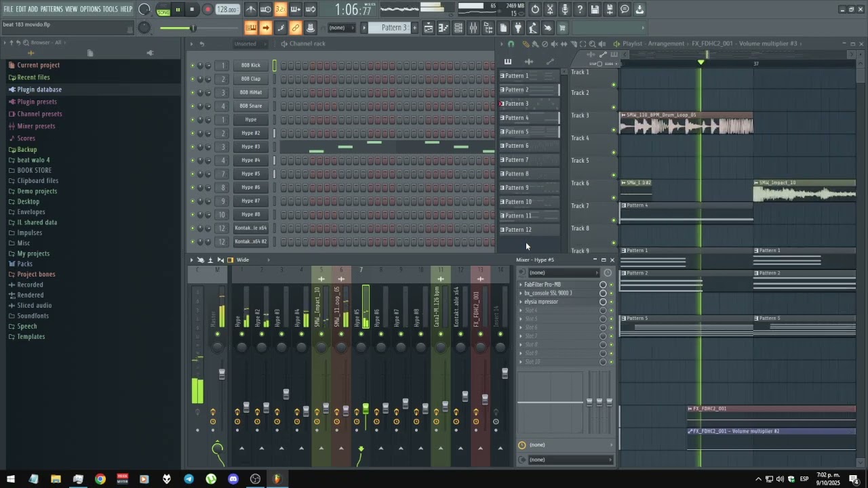Open Plugin database in the browser

[x=39, y=89]
